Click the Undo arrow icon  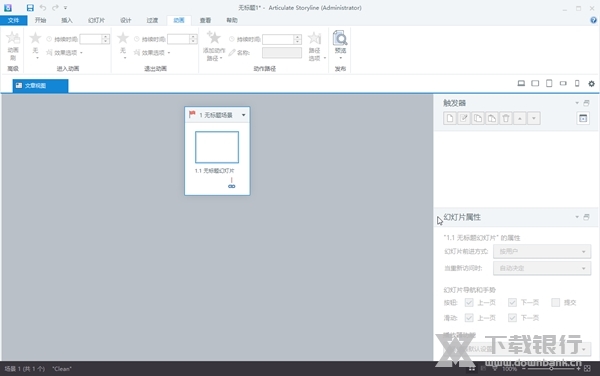43,8
